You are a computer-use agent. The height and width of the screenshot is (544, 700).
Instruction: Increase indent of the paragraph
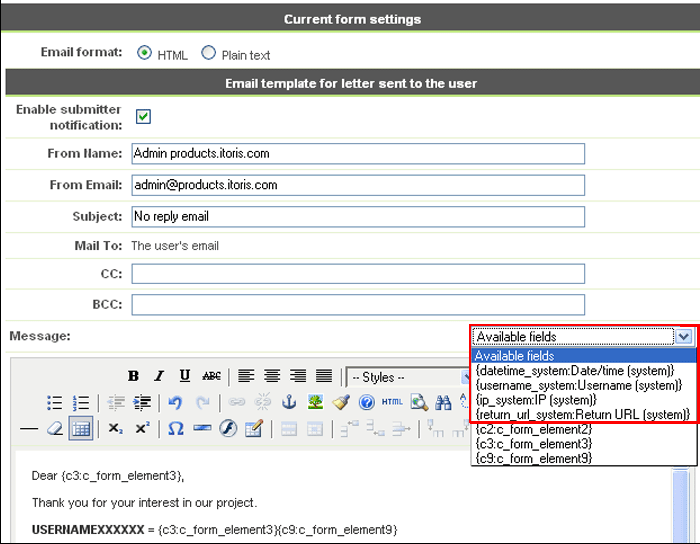coord(142,403)
